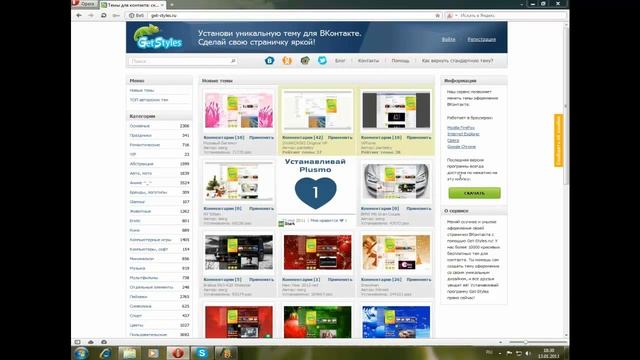Select the 'Праздники' category

point(159,135)
